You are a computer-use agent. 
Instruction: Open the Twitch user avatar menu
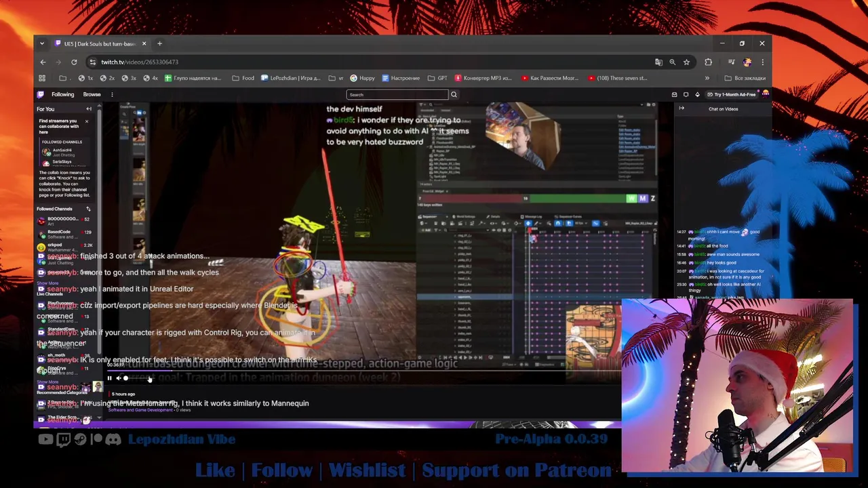[766, 94]
